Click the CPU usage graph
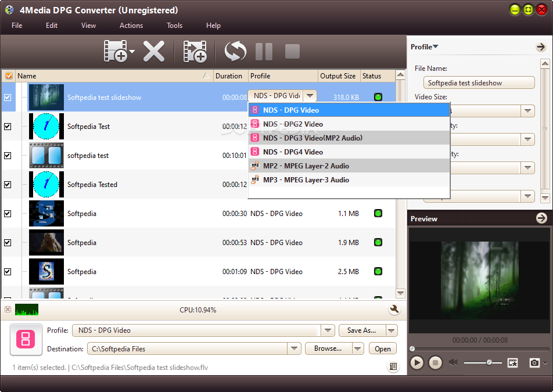Viewport: 553px width, 392px height. 27,310
